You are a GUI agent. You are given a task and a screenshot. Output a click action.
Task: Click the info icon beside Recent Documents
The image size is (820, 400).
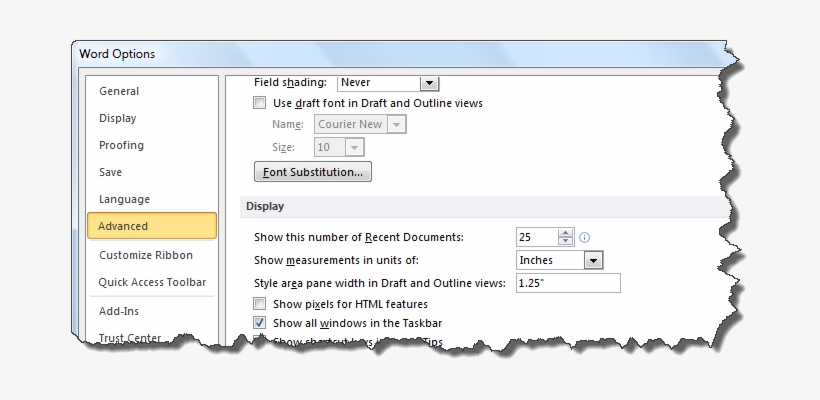[585, 237]
